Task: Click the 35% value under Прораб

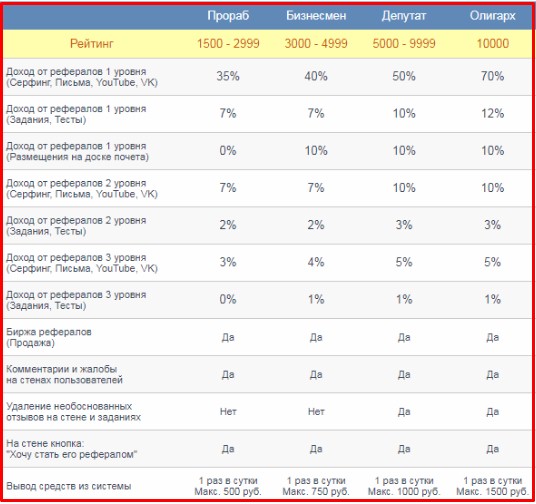Action: click(x=228, y=76)
